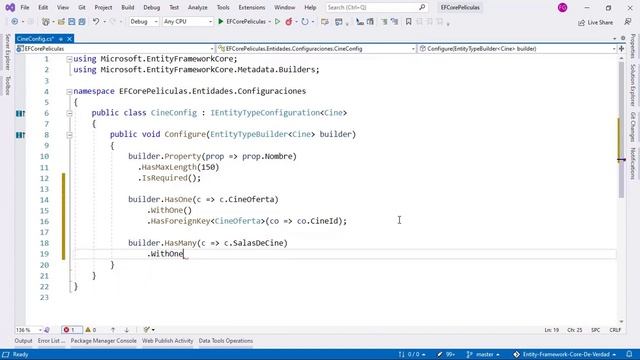Open the Extensions menu
640x360 pixels.
pos(251,7)
